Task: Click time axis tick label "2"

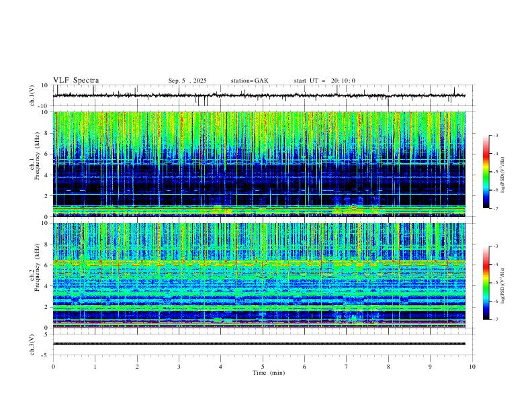Action: (137, 367)
